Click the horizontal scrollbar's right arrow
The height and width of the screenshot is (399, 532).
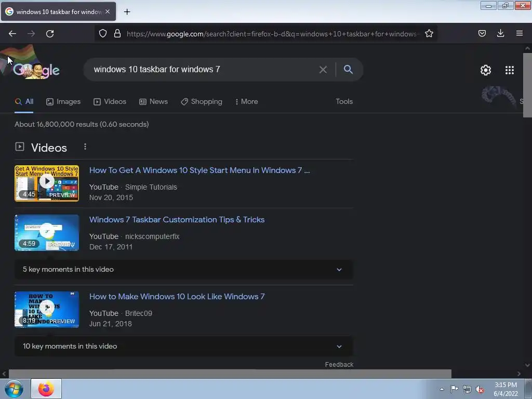point(519,374)
